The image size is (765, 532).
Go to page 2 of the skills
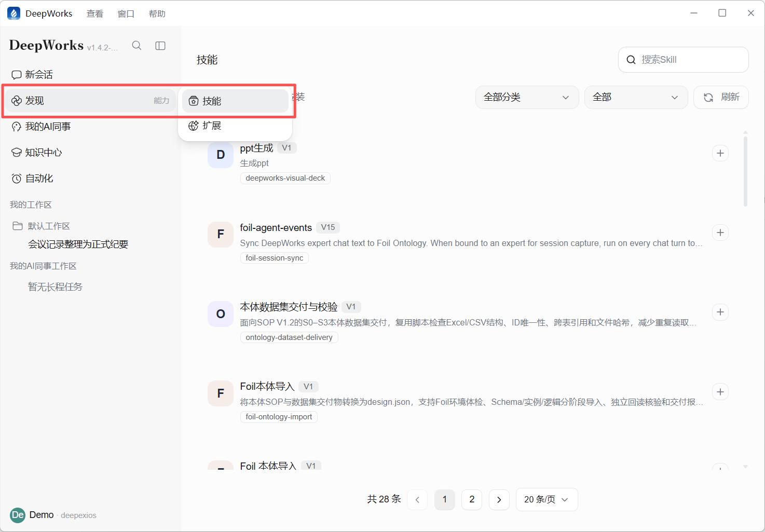pos(472,499)
